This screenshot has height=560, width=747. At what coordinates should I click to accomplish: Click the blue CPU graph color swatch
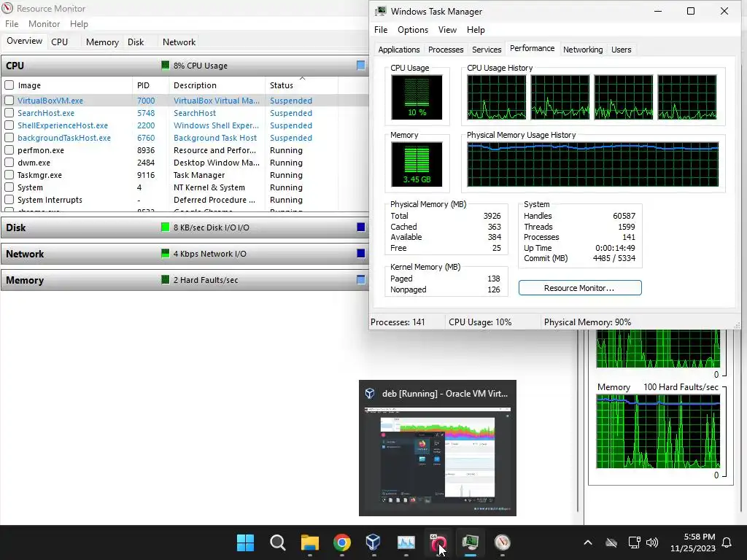coord(361,65)
